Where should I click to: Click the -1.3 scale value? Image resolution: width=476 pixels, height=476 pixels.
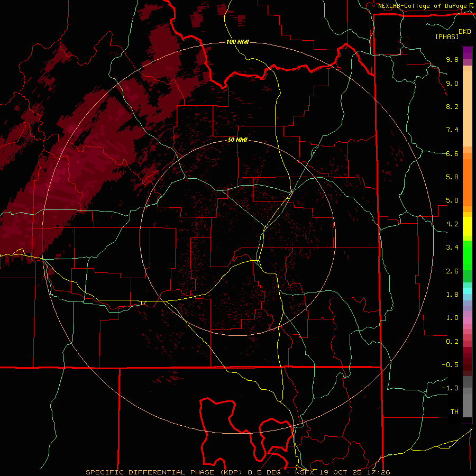pyautogui.click(x=450, y=388)
